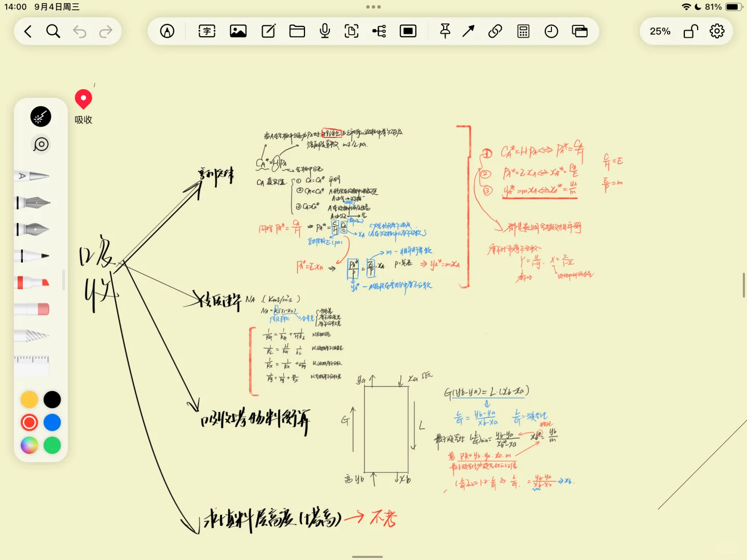The image size is (747, 560).
Task: Open the search magnifier
Action: [x=53, y=32]
